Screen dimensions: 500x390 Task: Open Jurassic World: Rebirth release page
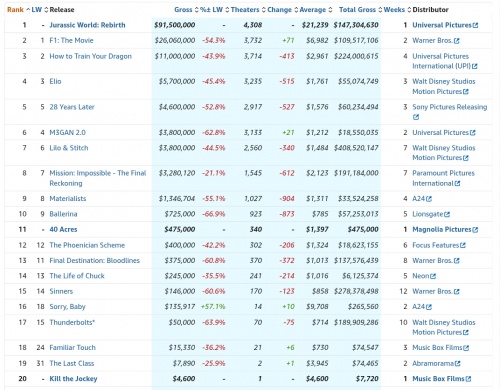coord(87,25)
